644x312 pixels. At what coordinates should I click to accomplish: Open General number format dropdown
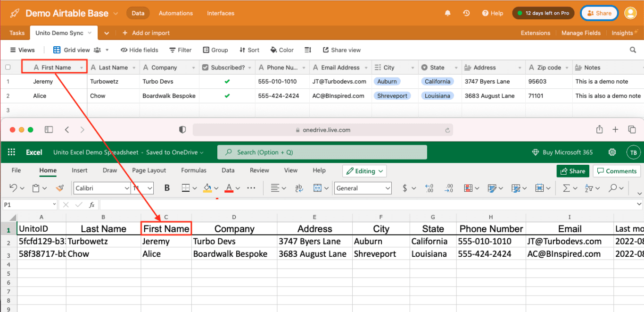388,188
